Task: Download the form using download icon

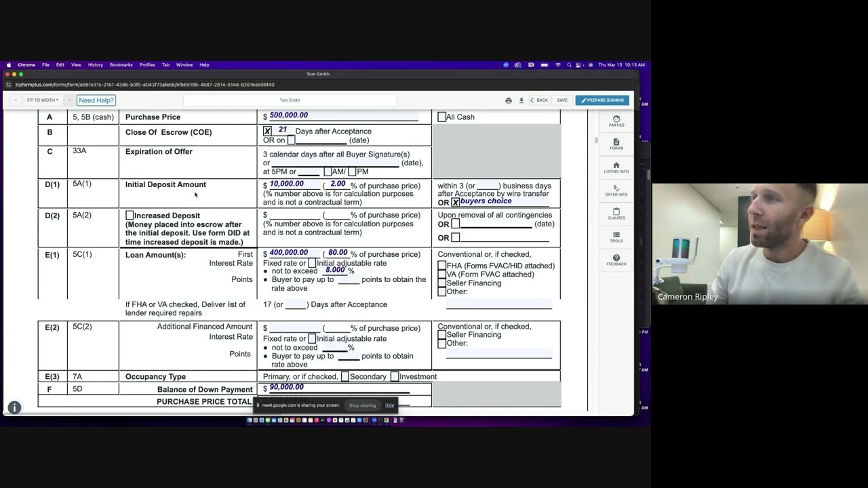Action: coord(521,100)
